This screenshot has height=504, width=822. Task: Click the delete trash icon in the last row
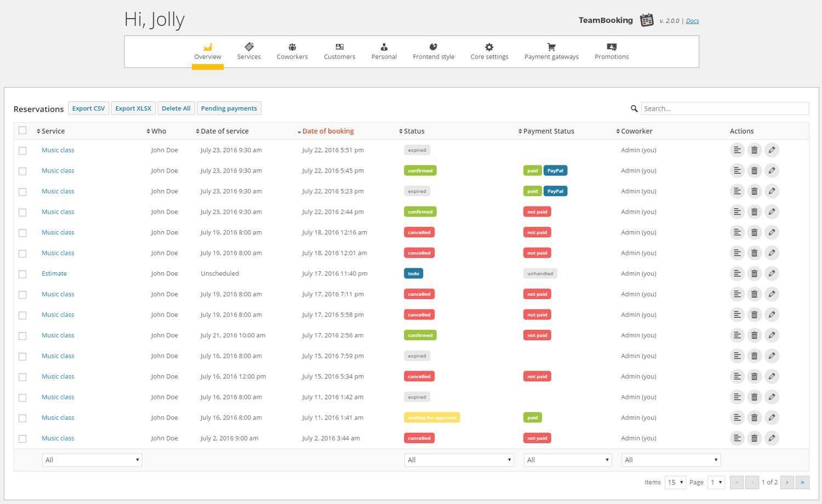(x=754, y=438)
